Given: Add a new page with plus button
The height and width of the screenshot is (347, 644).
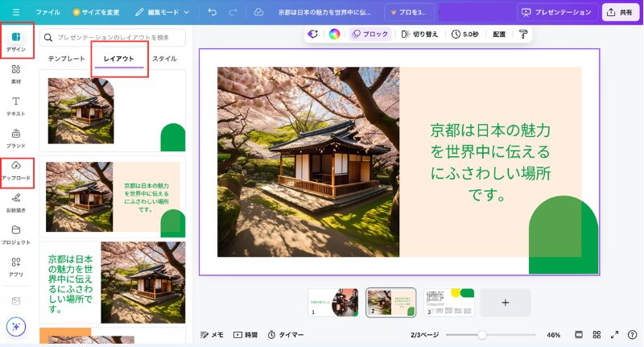Looking at the screenshot, I should point(506,302).
